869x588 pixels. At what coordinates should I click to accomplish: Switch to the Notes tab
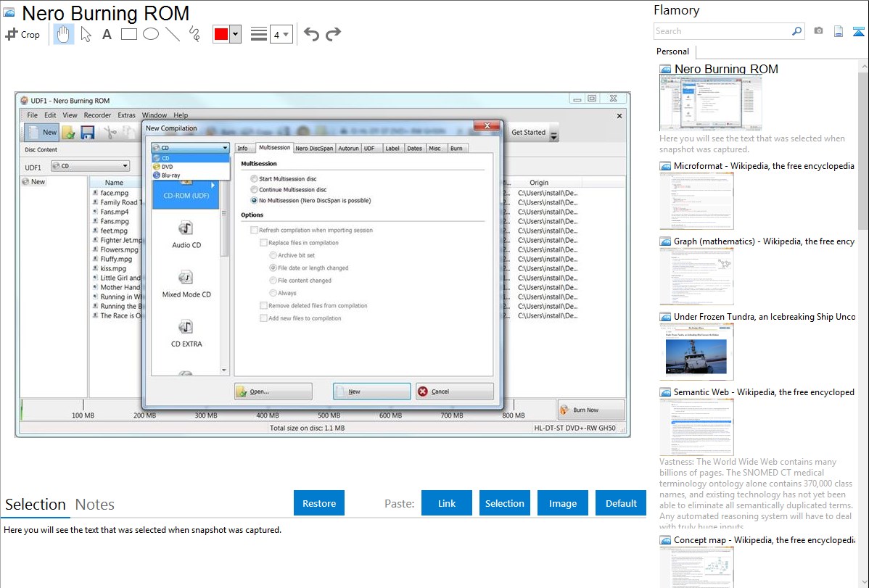(95, 505)
